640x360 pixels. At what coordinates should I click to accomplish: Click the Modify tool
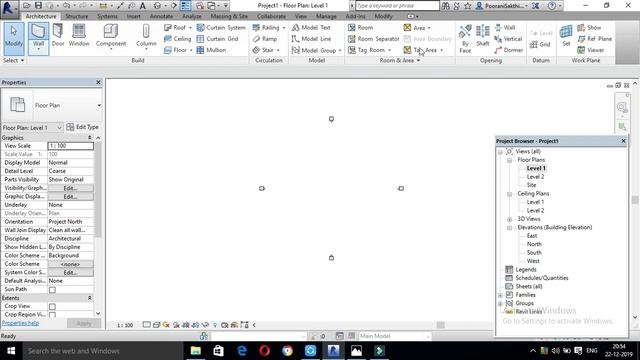(14, 38)
